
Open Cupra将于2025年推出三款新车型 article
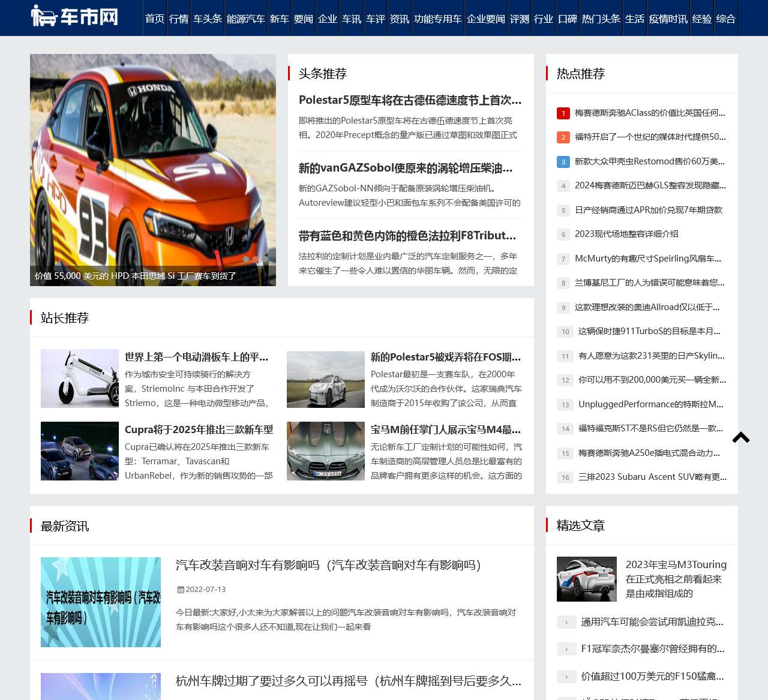click(x=199, y=429)
